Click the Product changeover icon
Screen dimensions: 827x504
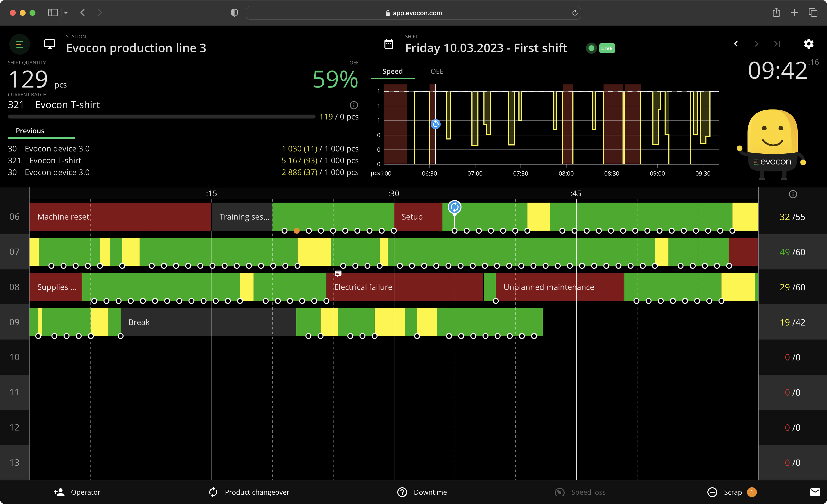click(x=213, y=492)
